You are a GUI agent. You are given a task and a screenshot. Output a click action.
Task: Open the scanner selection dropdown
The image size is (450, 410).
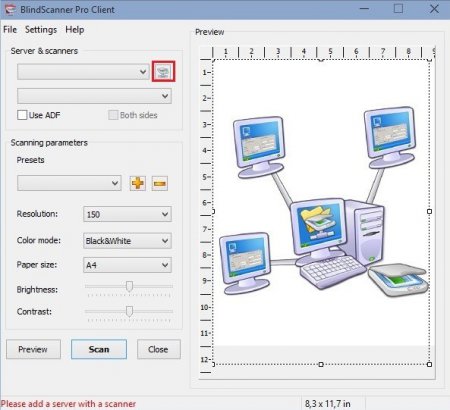(x=94, y=96)
